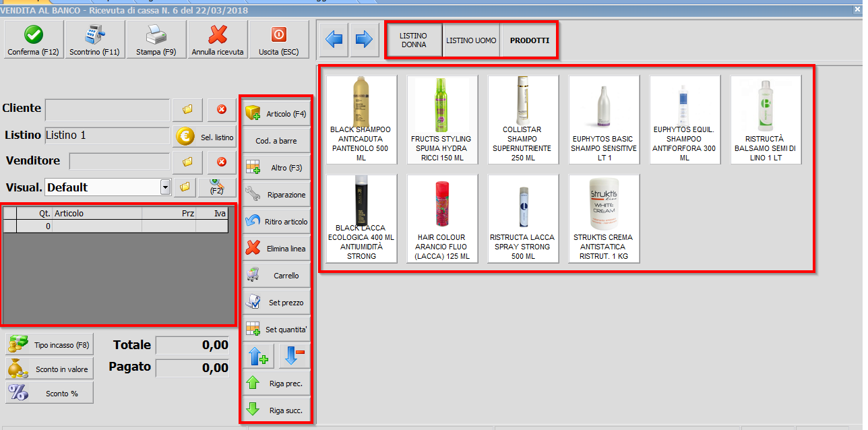Viewport: 868px width, 430px height.
Task: Click the (F2) button beside Visual.
Action: pos(217,187)
